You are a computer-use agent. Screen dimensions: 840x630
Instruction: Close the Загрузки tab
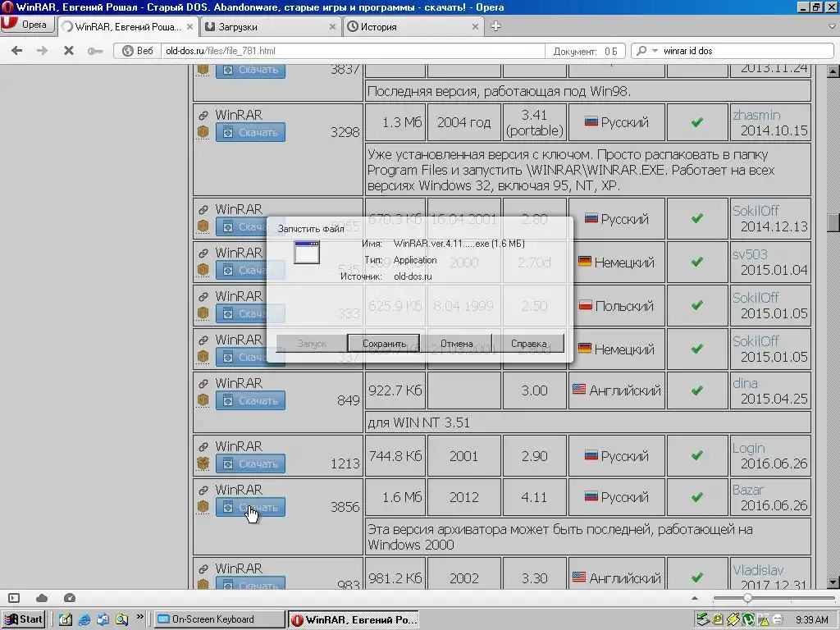coord(332,27)
